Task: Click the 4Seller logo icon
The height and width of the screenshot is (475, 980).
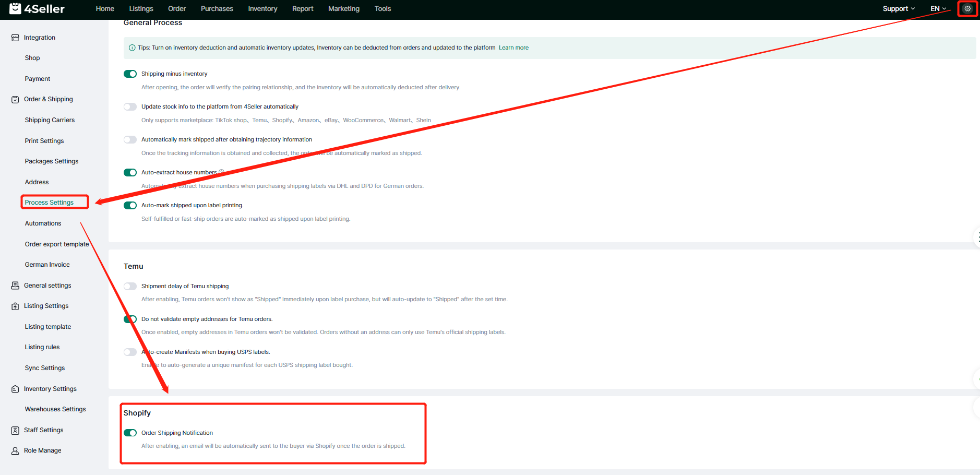Action: coord(16,8)
